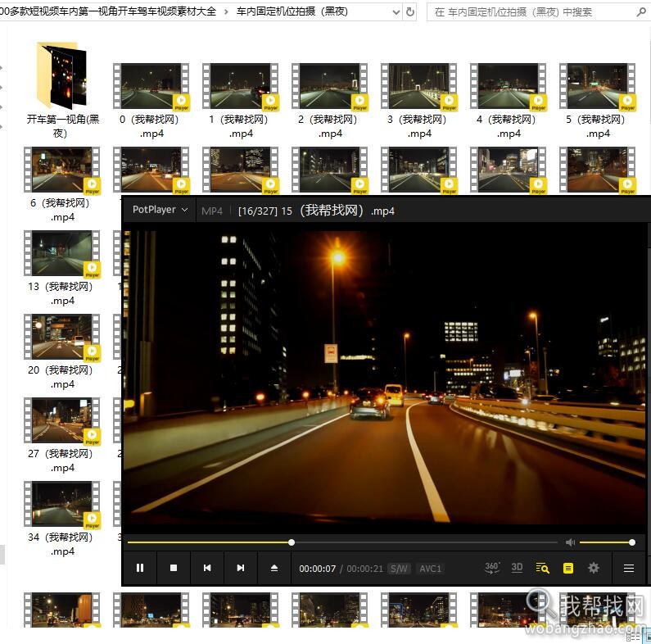The image size is (651, 644).
Task: Select video file 6 (我帮找网).mp4
Action: 62,184
